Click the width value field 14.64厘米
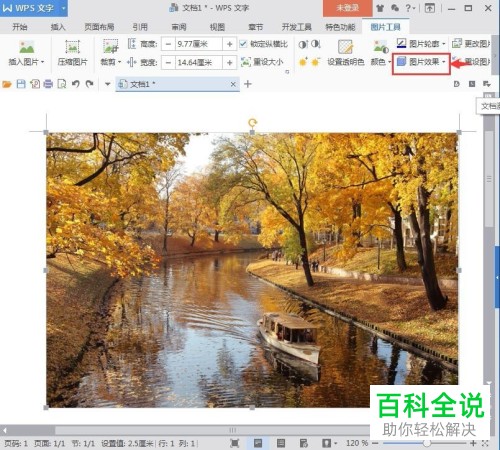500x450 pixels. tap(199, 62)
